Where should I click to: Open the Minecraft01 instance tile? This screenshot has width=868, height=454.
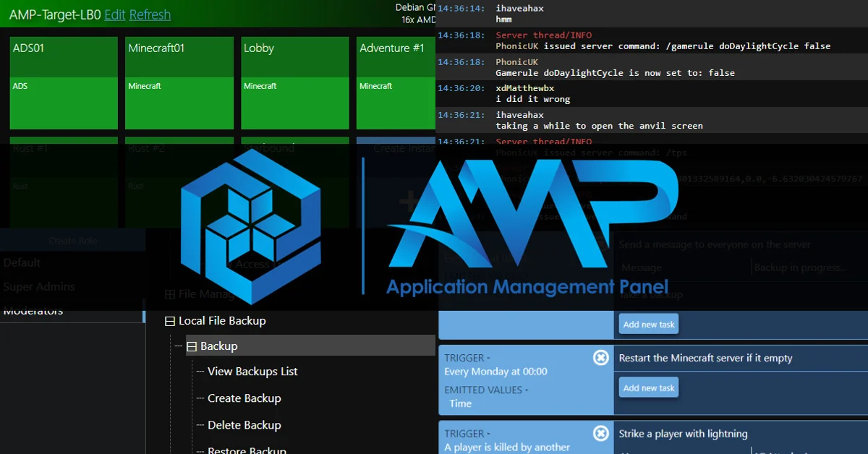(179, 82)
